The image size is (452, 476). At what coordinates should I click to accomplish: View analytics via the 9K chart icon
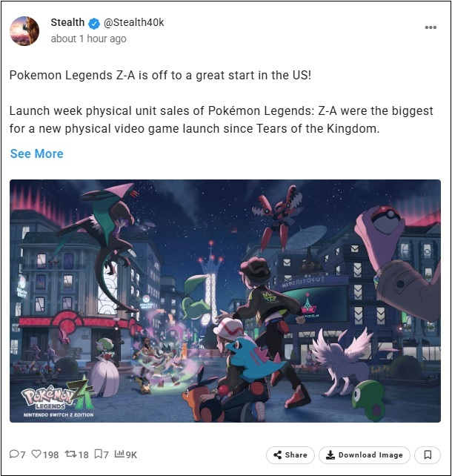pyautogui.click(x=119, y=454)
